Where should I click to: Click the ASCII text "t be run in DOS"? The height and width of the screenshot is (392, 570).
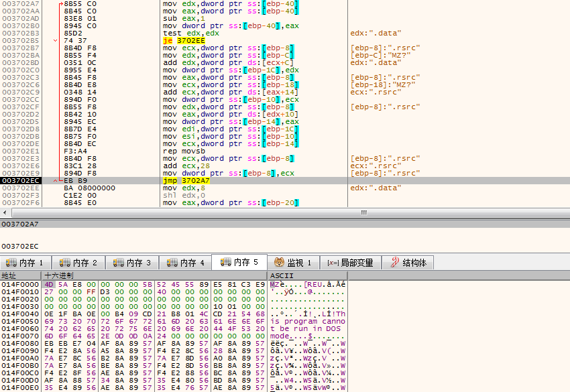point(305,328)
